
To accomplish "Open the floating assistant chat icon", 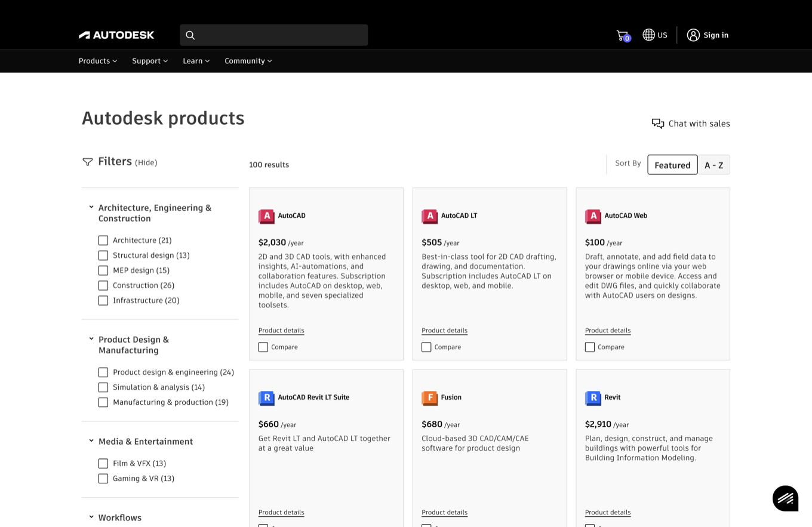I will pyautogui.click(x=785, y=498).
